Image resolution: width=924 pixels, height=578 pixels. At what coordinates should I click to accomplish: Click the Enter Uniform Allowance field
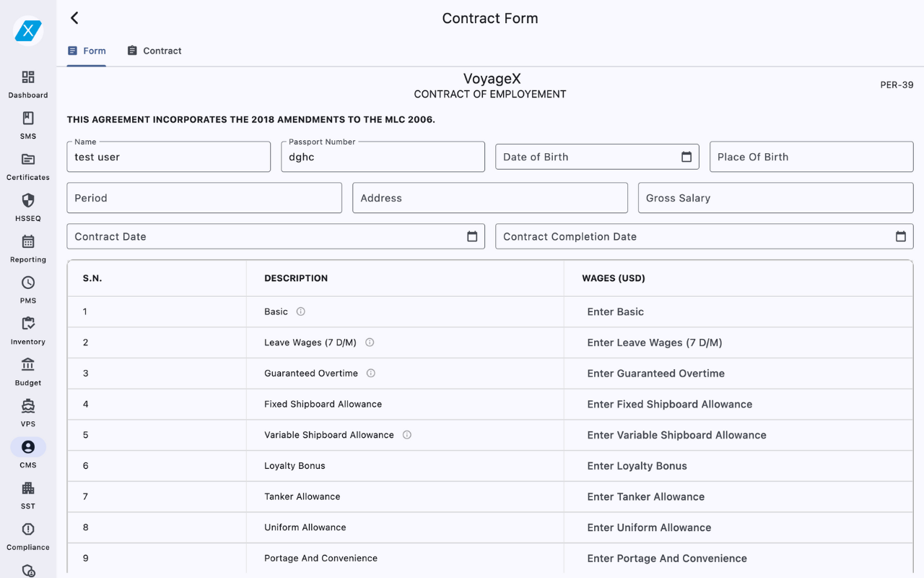pos(738,527)
